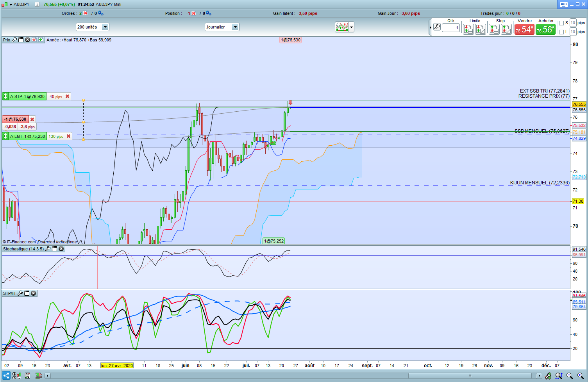Click the blue share icon
Image resolution: width=588 pixels, height=382 pixels.
[x=6, y=376]
